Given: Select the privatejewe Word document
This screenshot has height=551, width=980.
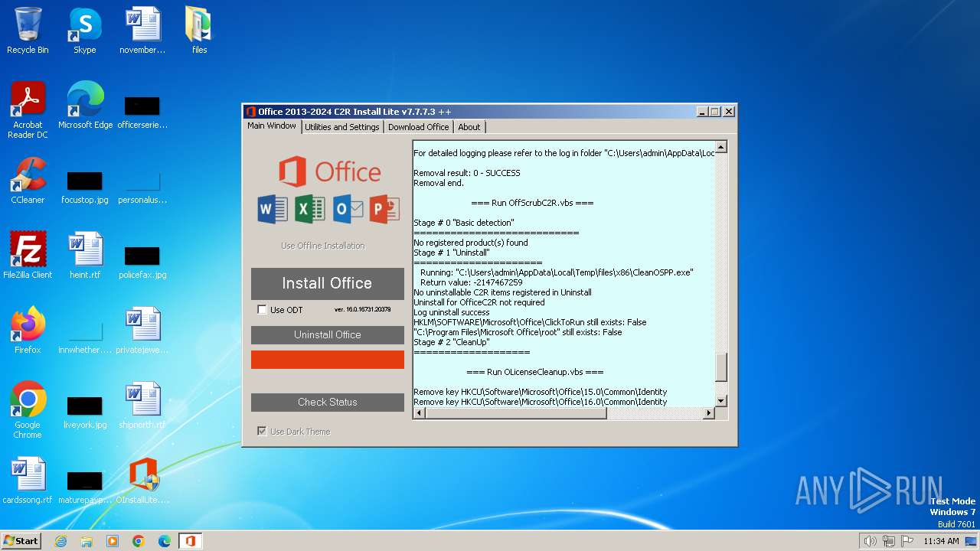Looking at the screenshot, I should point(142,331).
